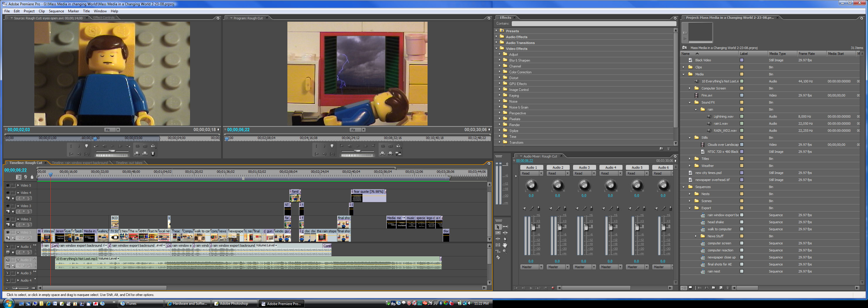Hide Video 5 track output
Viewport: 868px width, 308px height.
(x=8, y=185)
